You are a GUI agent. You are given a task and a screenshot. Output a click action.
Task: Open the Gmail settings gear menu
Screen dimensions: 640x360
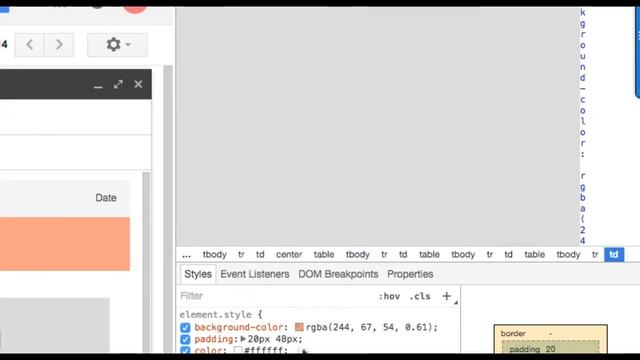117,44
